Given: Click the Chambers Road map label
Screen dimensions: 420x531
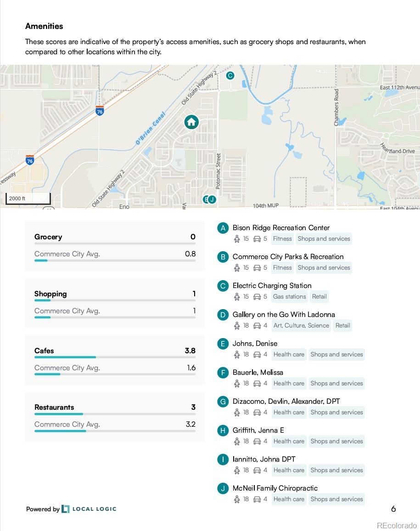Looking at the screenshot, I should pos(336,107).
